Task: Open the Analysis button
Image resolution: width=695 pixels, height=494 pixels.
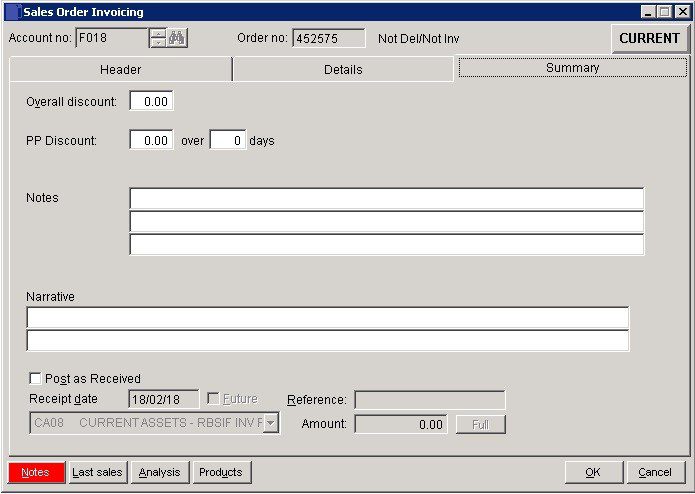Action: click(160, 472)
